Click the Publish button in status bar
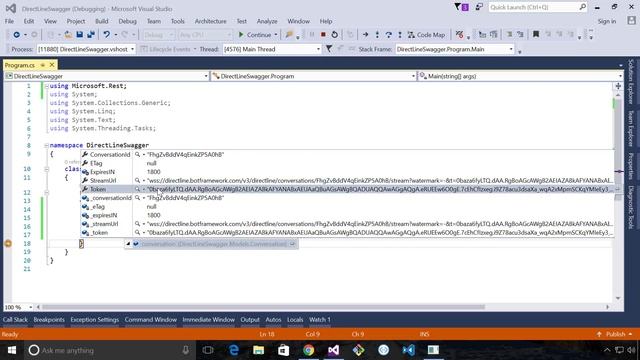Viewport: 640px width, 360px height. point(615,334)
